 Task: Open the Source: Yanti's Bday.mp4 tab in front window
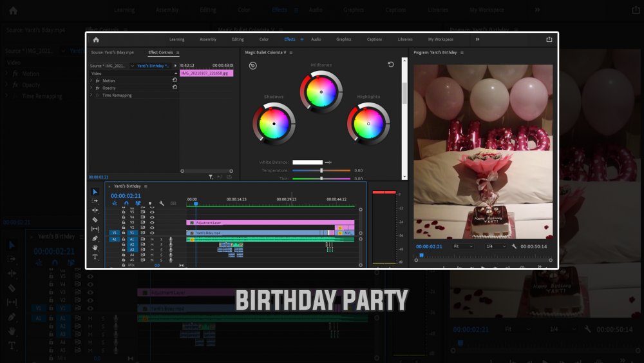(x=112, y=53)
